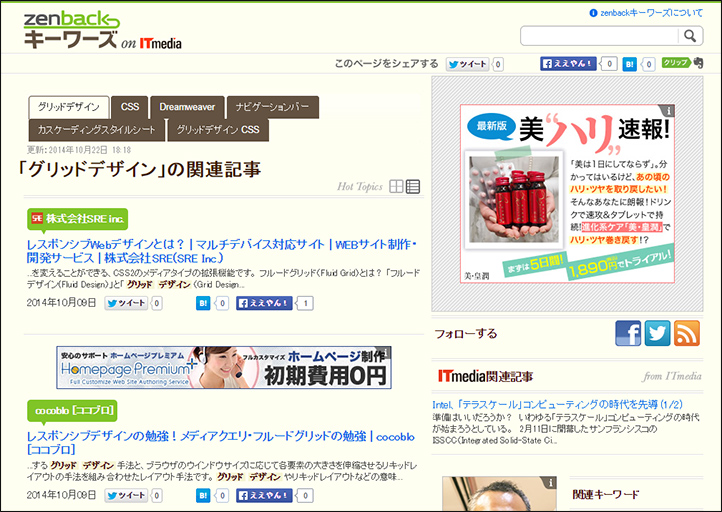Click the top Facebook ええやん button
Viewport: 722px width, 512px height.
click(x=568, y=64)
